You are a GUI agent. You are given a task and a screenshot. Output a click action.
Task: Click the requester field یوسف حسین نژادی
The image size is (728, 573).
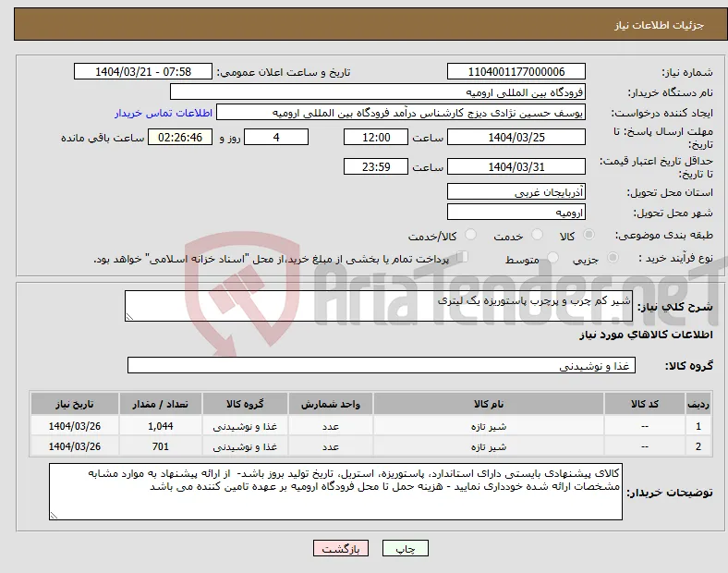coord(401,113)
